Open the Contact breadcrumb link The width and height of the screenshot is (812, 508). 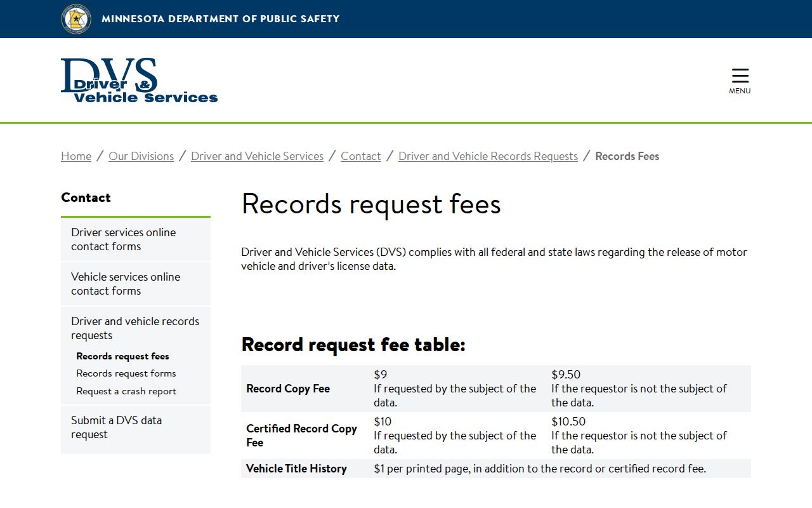pos(361,156)
